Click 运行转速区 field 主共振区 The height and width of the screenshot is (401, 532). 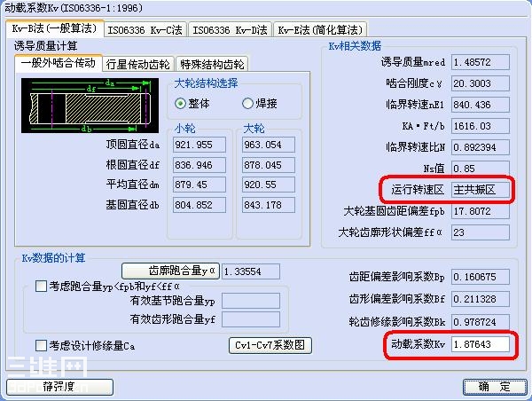(481, 190)
